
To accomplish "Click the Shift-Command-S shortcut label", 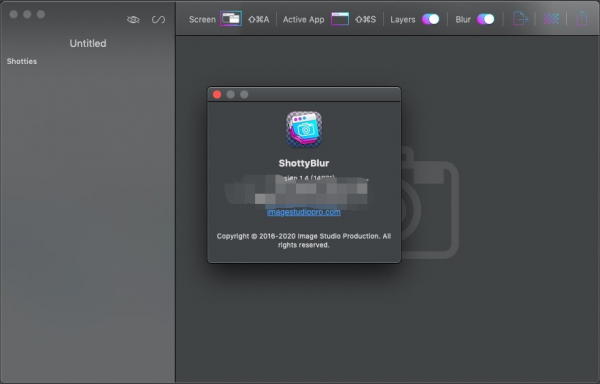I will click(365, 20).
